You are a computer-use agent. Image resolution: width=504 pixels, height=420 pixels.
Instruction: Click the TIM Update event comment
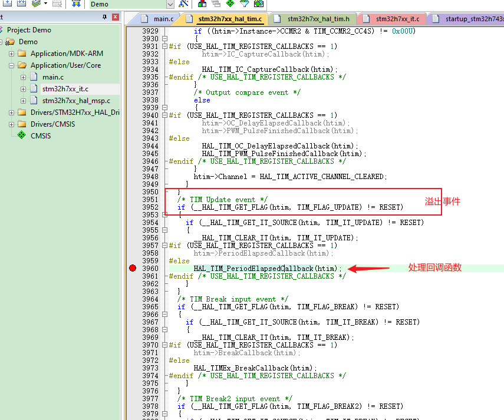[222, 200]
